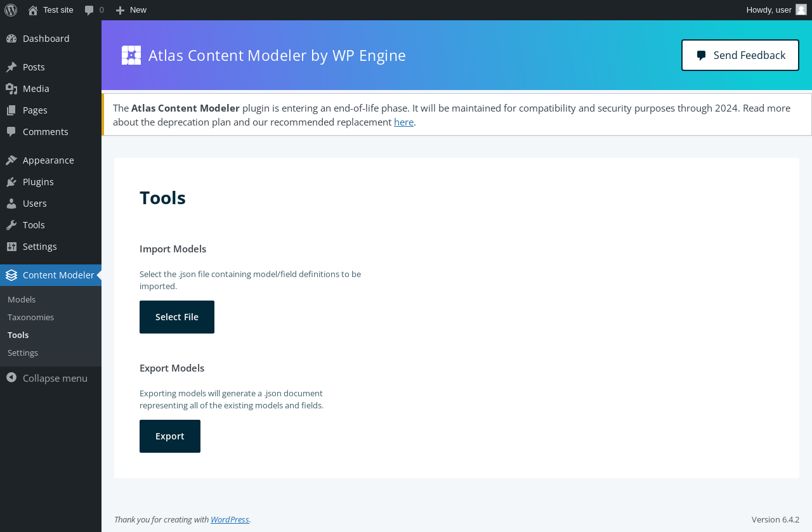Open Plugins menu
812x532 pixels.
click(x=38, y=182)
